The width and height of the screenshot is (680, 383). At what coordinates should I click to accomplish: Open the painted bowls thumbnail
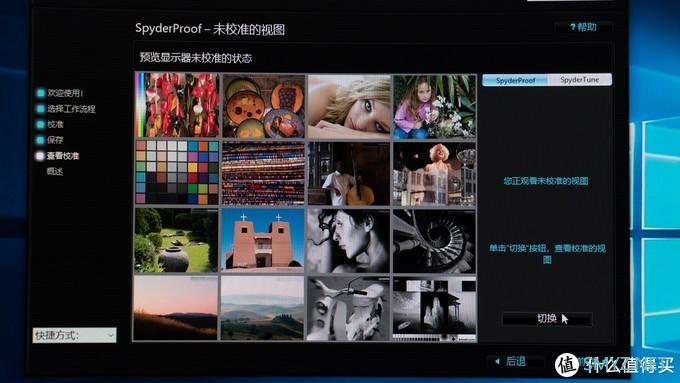263,106
